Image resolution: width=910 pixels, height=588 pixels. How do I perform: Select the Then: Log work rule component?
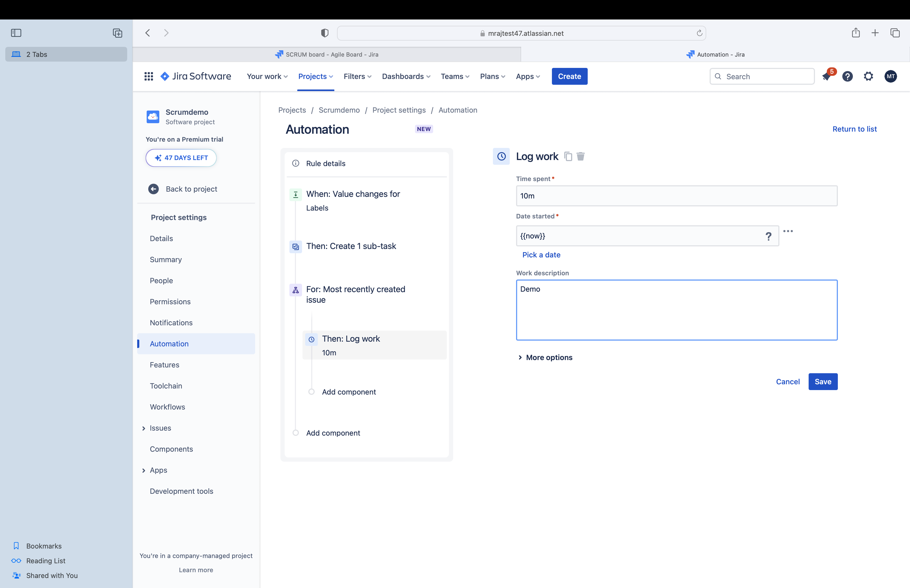(x=374, y=345)
